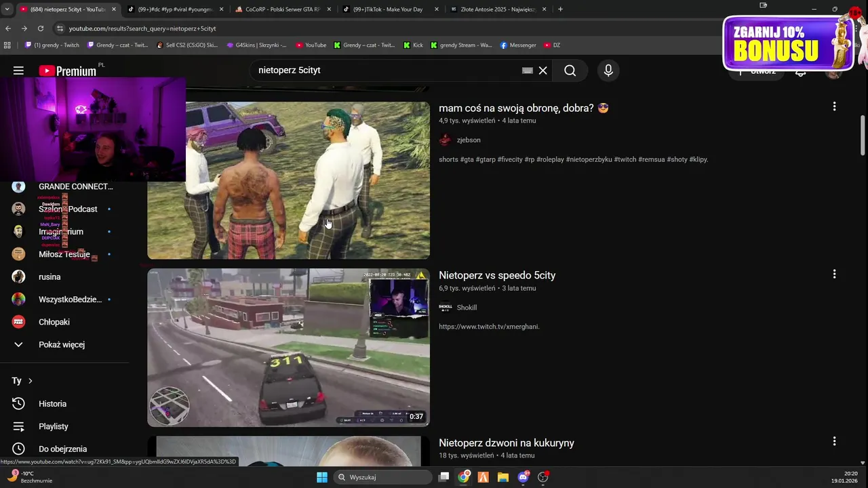Viewport: 868px width, 488px height.
Task: Run search with the magnifier button
Action: pos(570,70)
